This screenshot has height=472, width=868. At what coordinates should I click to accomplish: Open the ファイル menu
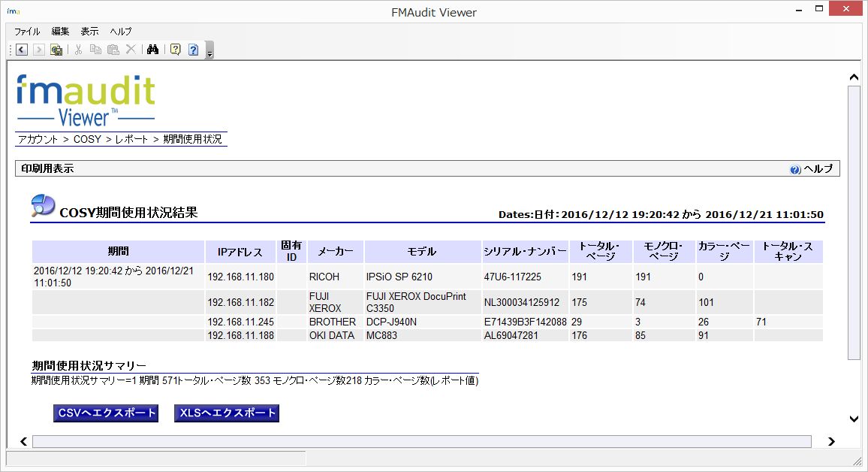pos(27,32)
